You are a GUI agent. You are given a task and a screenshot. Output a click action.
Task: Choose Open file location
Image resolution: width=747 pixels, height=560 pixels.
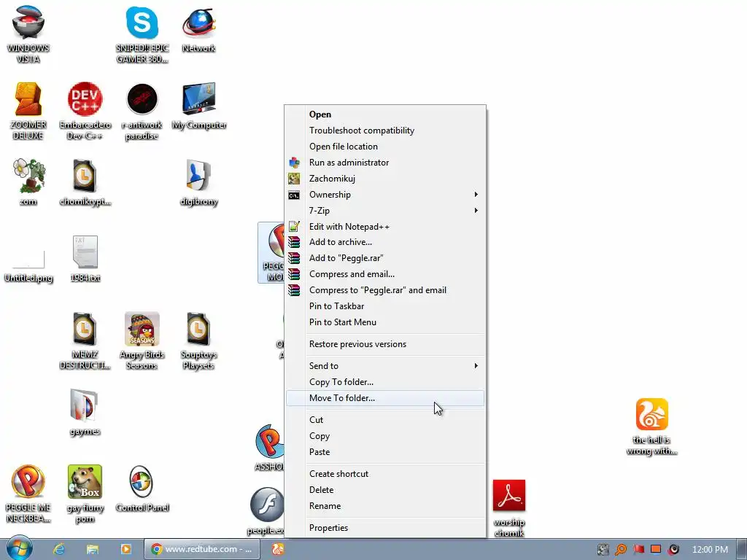[385, 147]
